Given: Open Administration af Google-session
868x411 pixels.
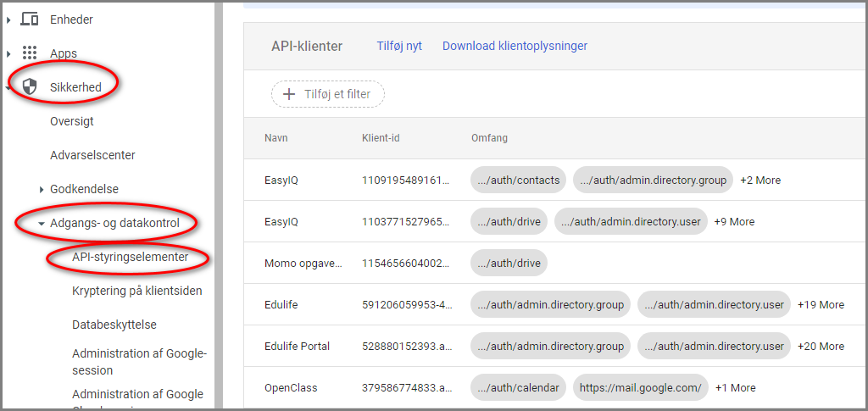Looking at the screenshot, I should 139,362.
